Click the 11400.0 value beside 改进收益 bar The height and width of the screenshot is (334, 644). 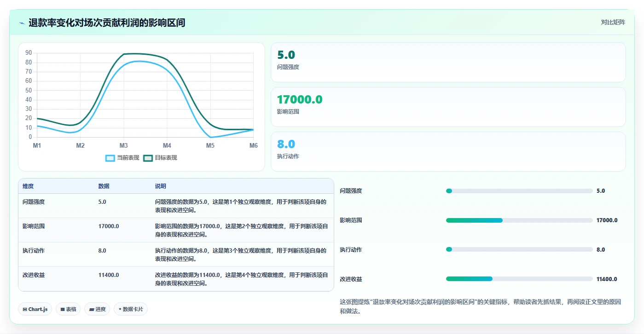coord(607,279)
